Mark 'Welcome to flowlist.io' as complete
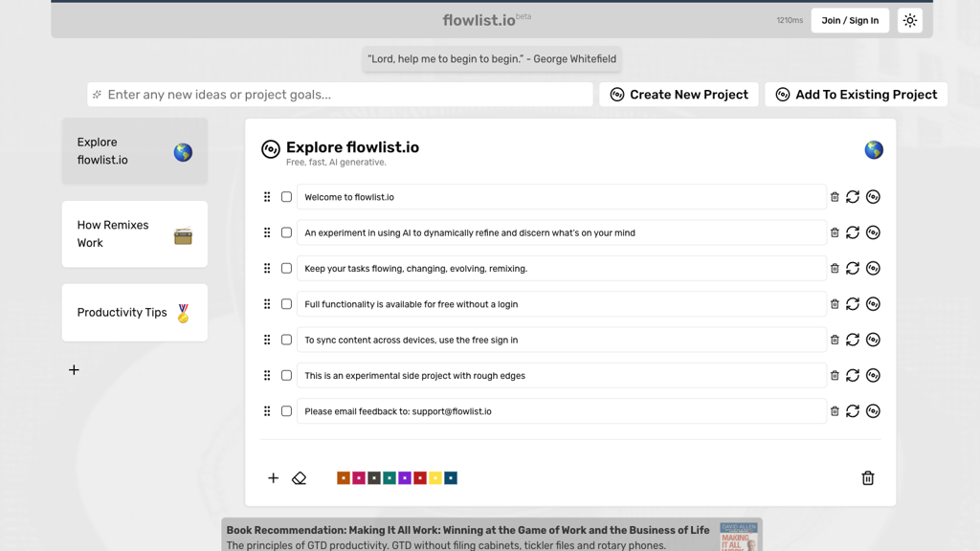 click(286, 197)
